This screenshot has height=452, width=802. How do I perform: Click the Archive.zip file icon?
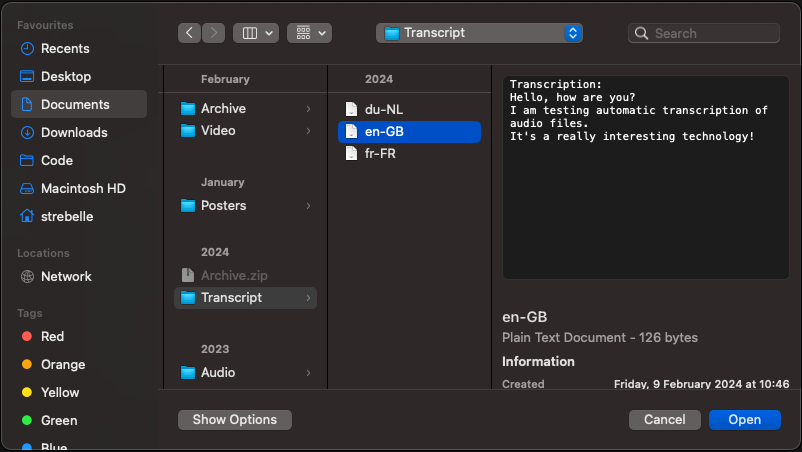click(188, 275)
